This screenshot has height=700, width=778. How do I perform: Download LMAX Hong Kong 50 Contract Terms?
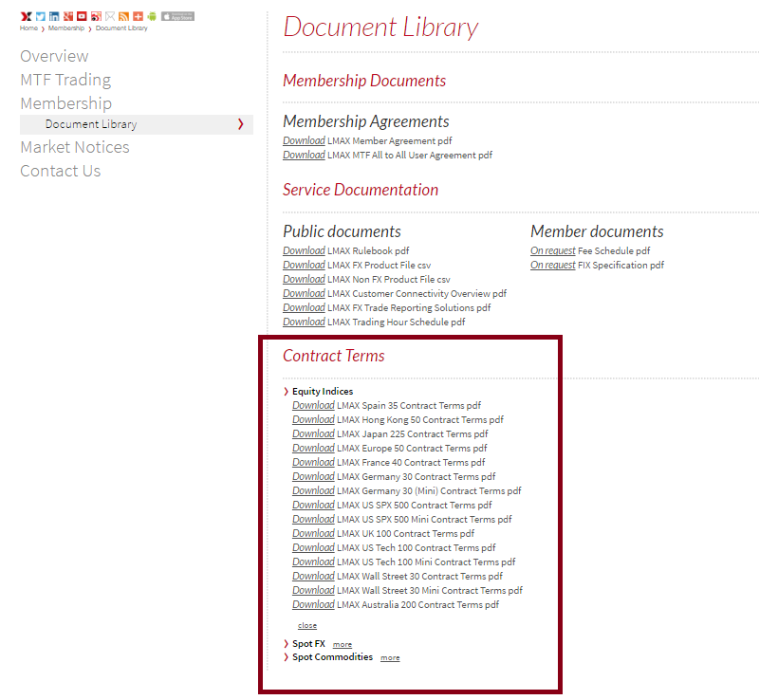pos(313,419)
